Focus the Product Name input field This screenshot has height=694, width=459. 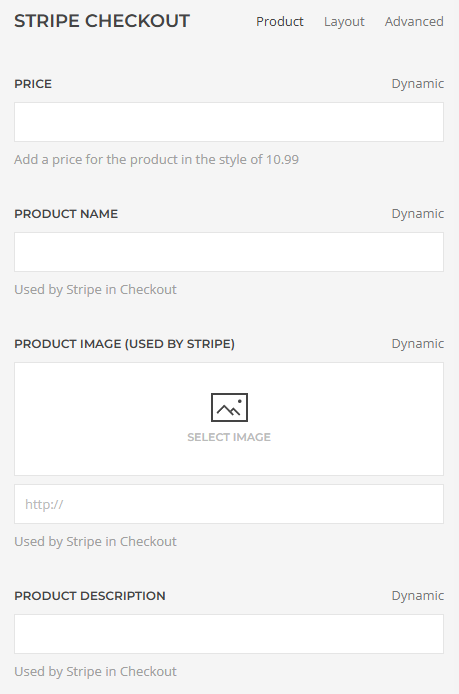(x=229, y=252)
